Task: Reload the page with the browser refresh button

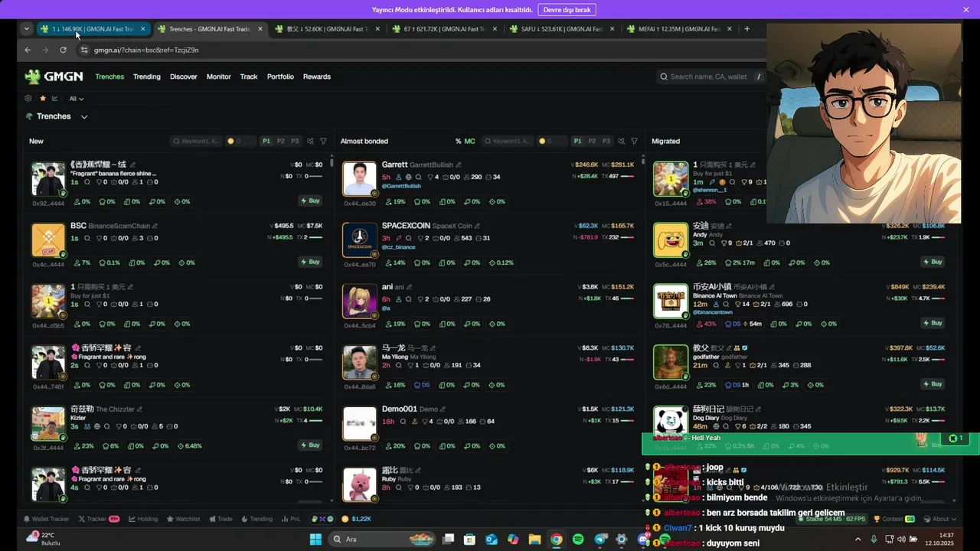Action: (x=63, y=50)
